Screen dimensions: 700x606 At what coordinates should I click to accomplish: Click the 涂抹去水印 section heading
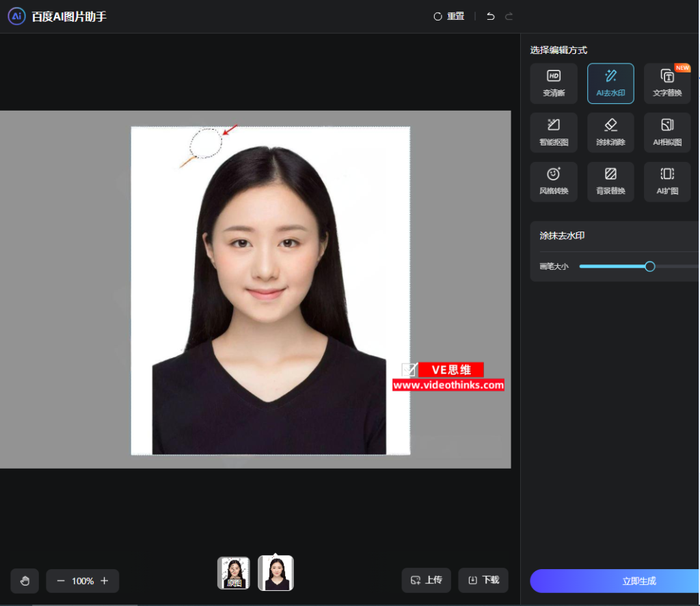pos(562,236)
